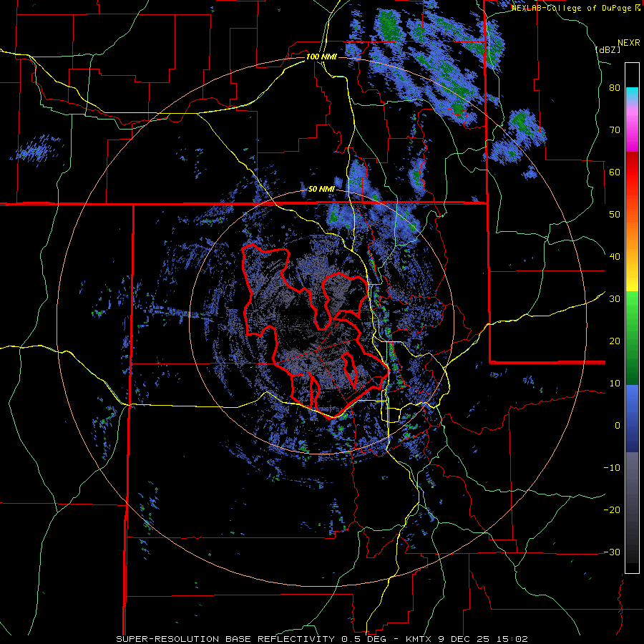The width and height of the screenshot is (644, 644).
Task: Click the 70 value on the dBZ scale
Action: pos(615,130)
